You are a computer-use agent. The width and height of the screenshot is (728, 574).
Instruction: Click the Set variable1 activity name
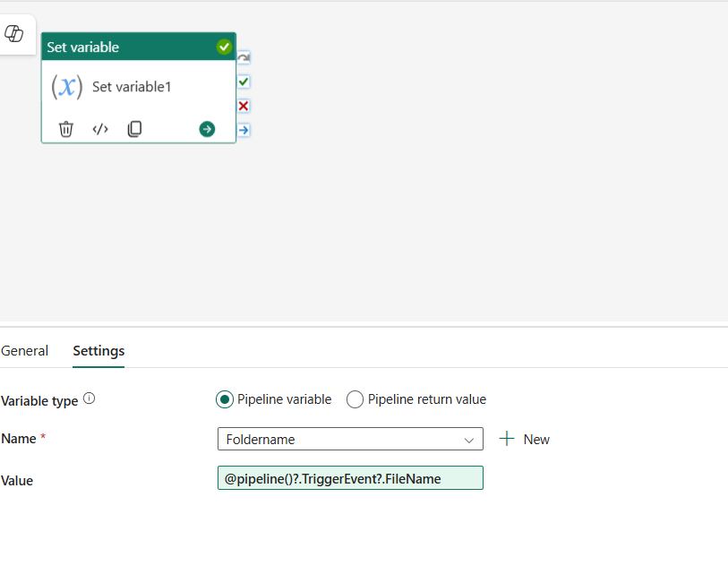coord(132,87)
